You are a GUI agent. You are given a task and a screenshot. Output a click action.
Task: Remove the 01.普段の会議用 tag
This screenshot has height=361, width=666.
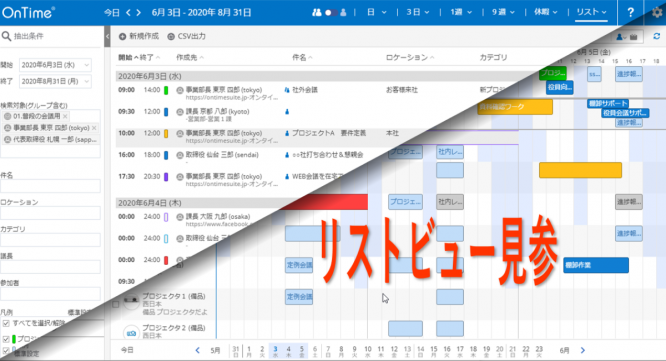coord(65,116)
